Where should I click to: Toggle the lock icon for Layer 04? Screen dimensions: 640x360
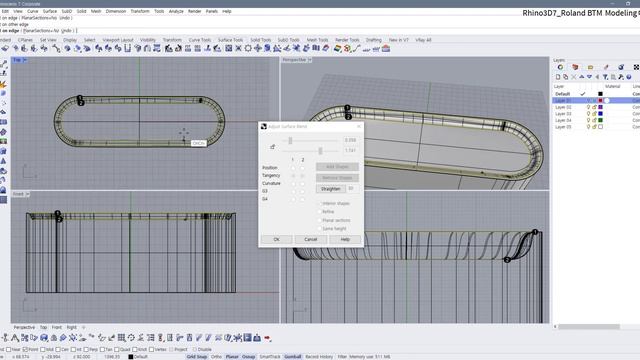point(594,120)
